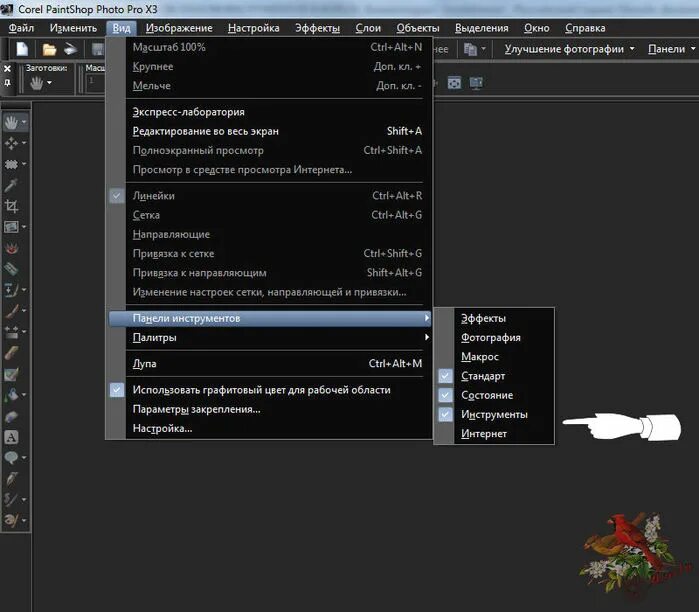Toggle the Линейки checkmark

(x=117, y=196)
